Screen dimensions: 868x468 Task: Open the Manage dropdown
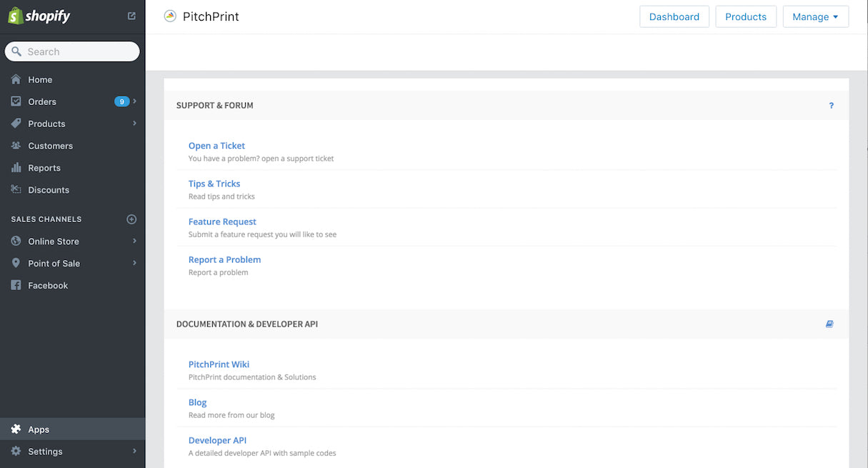[x=816, y=16]
